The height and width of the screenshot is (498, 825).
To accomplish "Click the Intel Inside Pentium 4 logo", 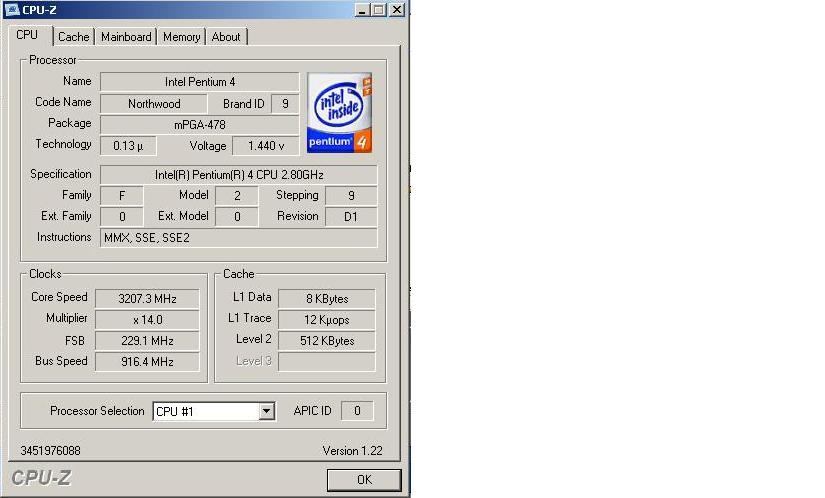I will [339, 113].
